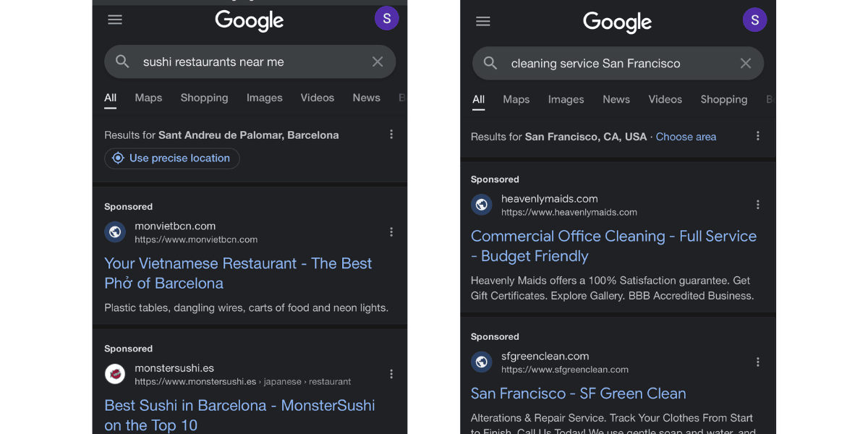Click Google logo in cleaning service screen
868x434 pixels.
click(618, 22)
